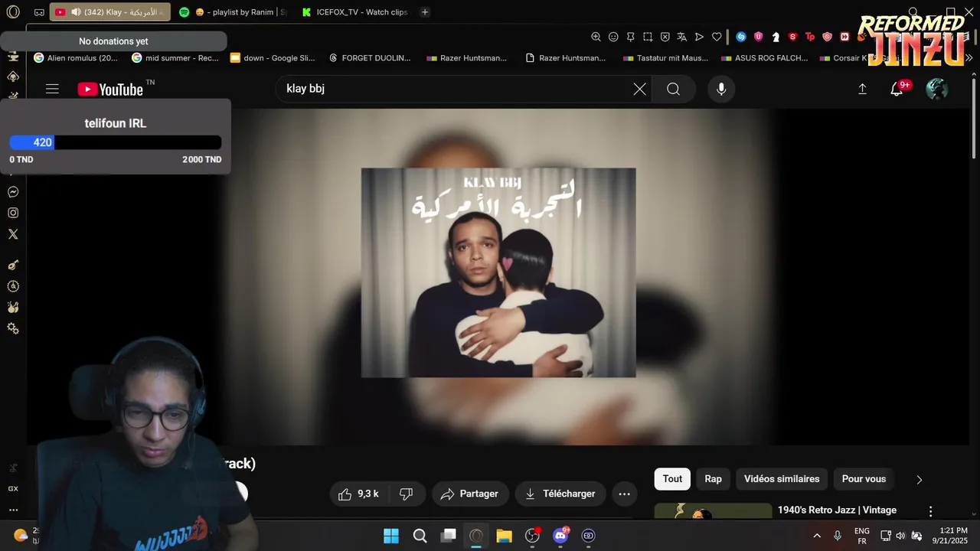
Task: Click the zoom magnifier toolbar icon
Action: (596, 37)
